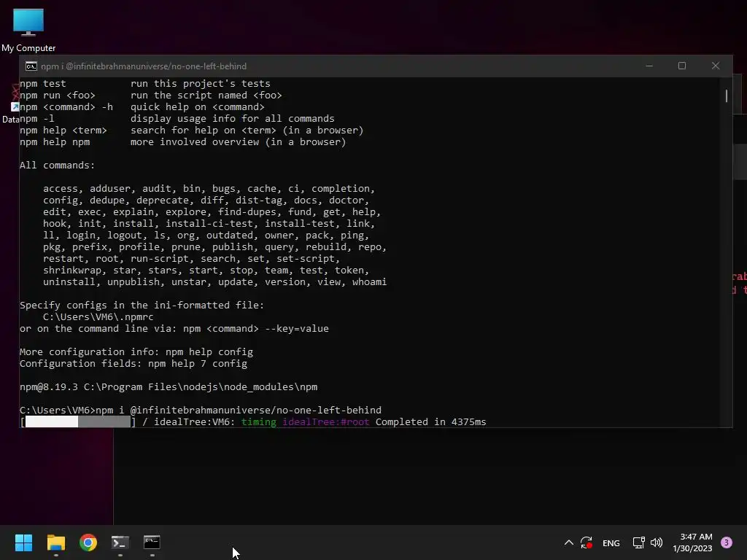This screenshot has width=747, height=560.
Task: Click the terminal vertical scrollbar thumb
Action: click(727, 96)
